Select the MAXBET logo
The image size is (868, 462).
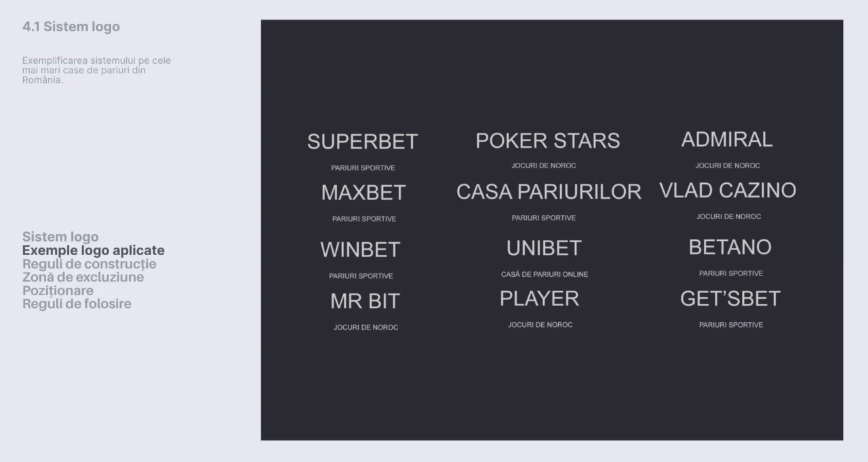(x=363, y=193)
